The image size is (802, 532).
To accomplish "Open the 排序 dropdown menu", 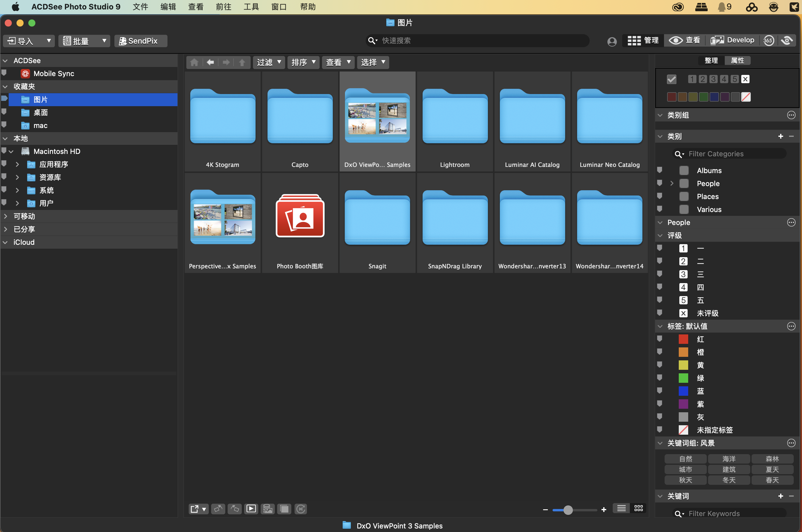I will tap(303, 63).
